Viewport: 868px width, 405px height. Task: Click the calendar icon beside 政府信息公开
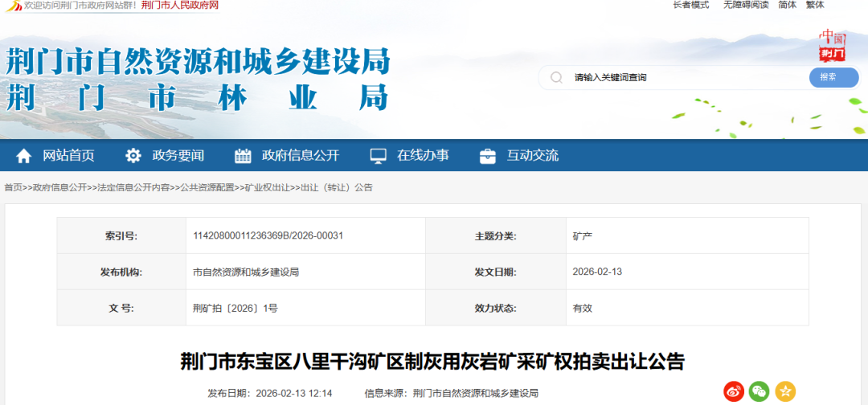(243, 155)
